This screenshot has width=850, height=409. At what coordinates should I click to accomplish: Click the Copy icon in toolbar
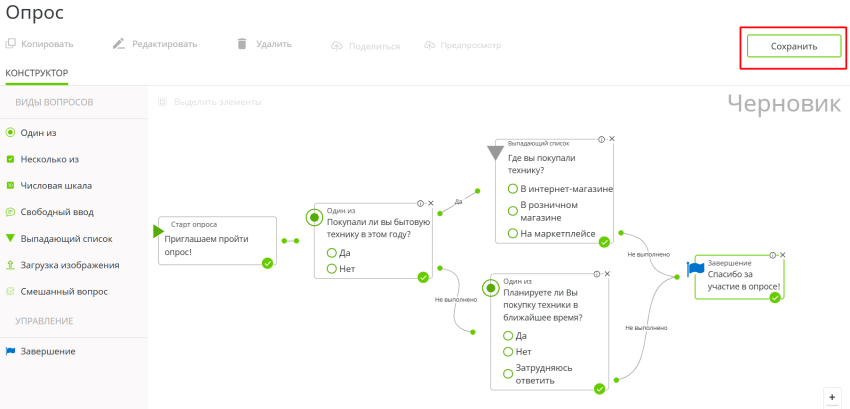pyautogui.click(x=10, y=44)
